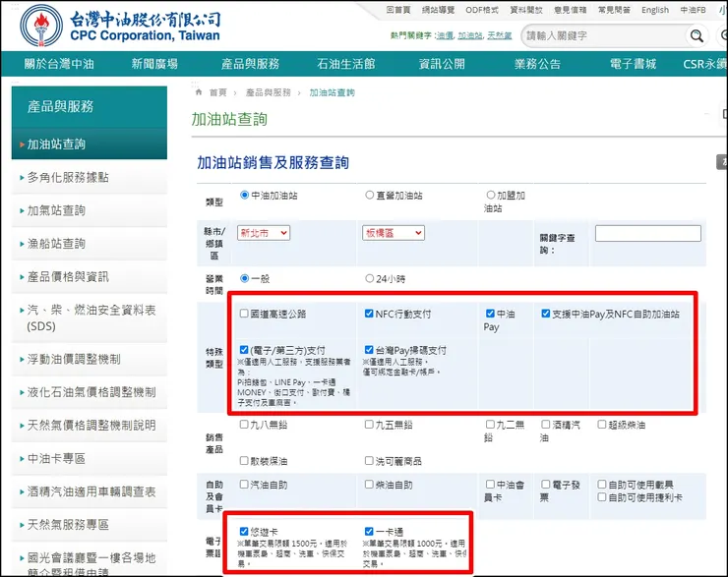The width and height of the screenshot is (728, 577).
Task: Check the 電子發票 checkbox
Action: [x=546, y=485]
